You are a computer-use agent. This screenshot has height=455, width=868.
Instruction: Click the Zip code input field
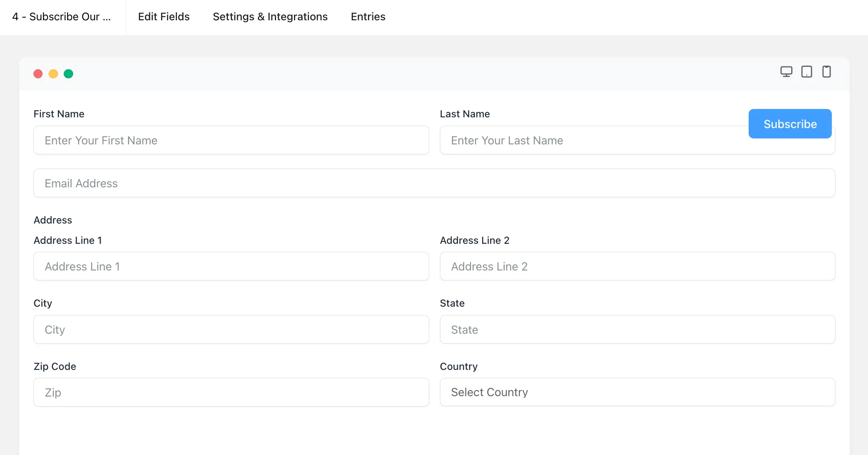pos(231,392)
